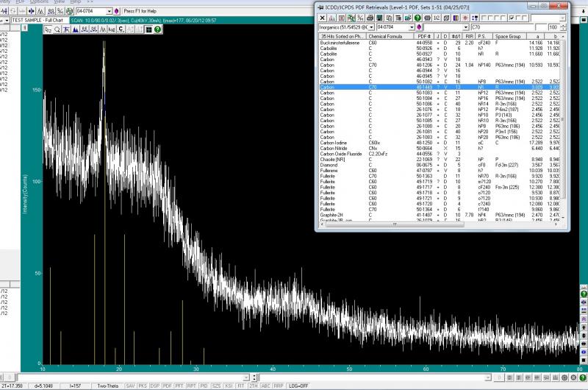Image resolution: width=588 pixels, height=390 pixels.
Task: Click the Chemical Formula column header
Action: point(384,35)
